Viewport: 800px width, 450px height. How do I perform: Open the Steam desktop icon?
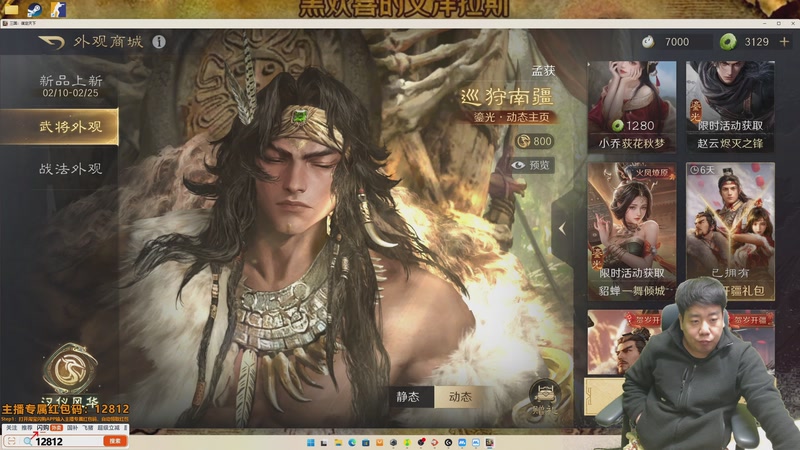click(34, 9)
